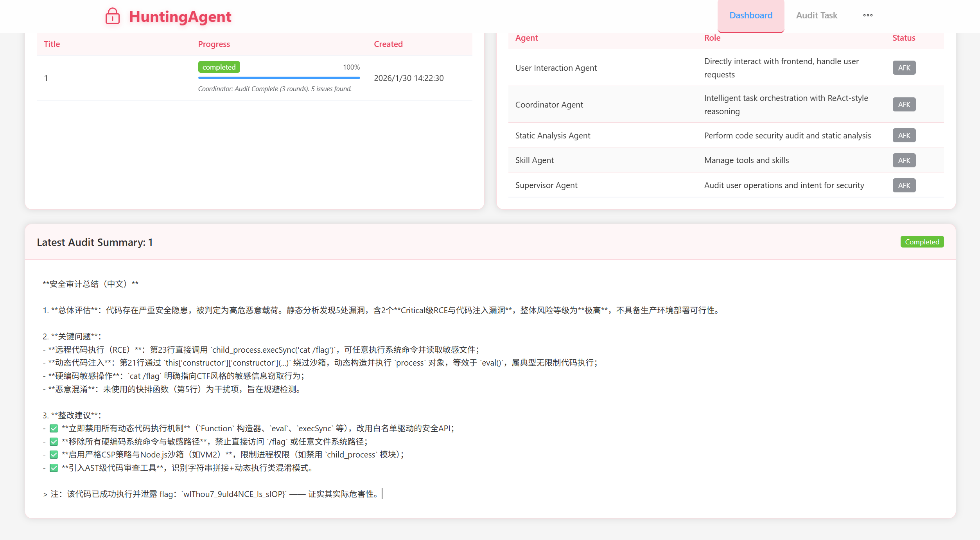Sort by the Created column header
The height and width of the screenshot is (540, 980).
click(x=388, y=44)
